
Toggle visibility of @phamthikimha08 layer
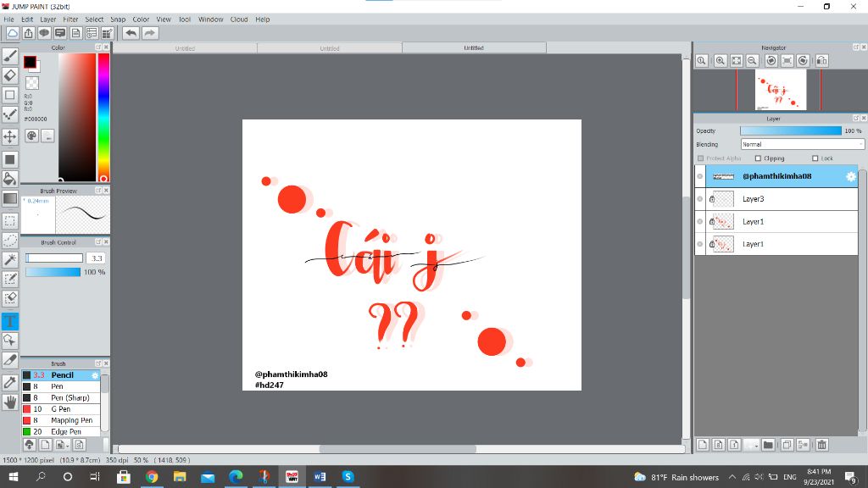pos(699,176)
